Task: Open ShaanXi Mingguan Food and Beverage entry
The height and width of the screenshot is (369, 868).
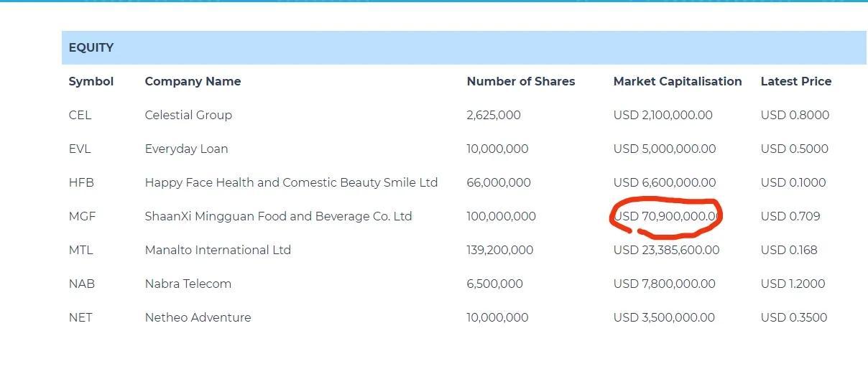Action: pyautogui.click(x=278, y=217)
